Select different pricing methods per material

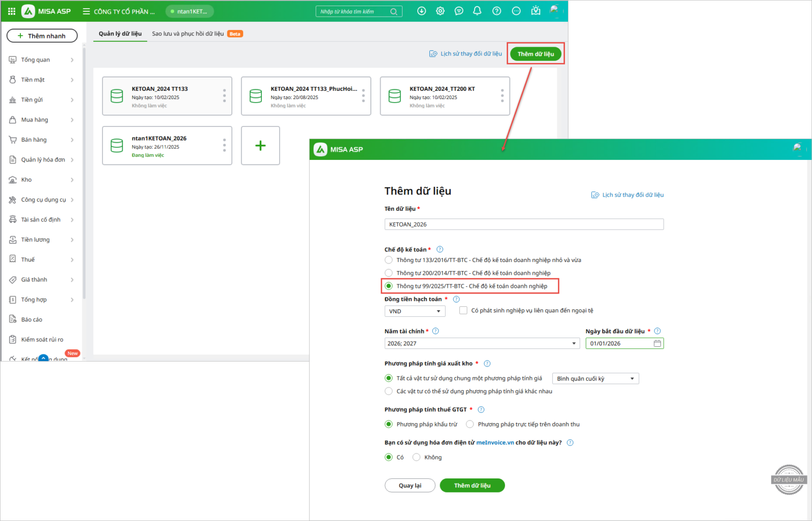point(389,391)
